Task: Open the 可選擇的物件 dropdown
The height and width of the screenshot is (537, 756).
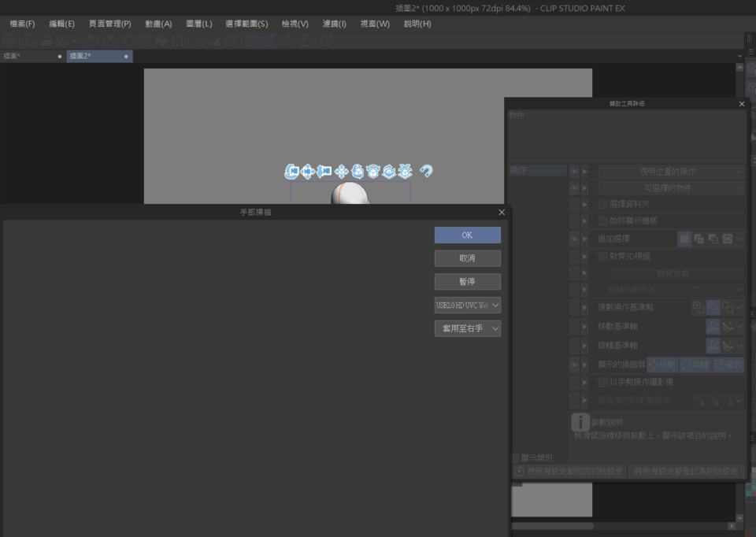Action: tap(670, 188)
